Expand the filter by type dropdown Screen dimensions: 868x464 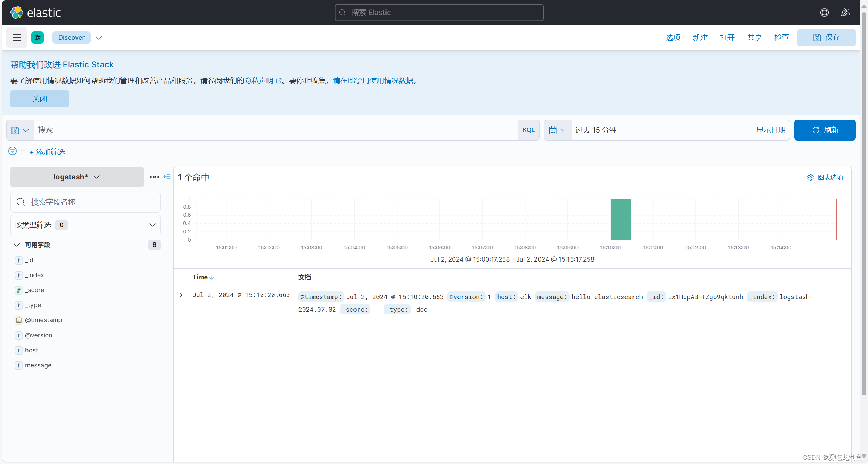pos(86,225)
